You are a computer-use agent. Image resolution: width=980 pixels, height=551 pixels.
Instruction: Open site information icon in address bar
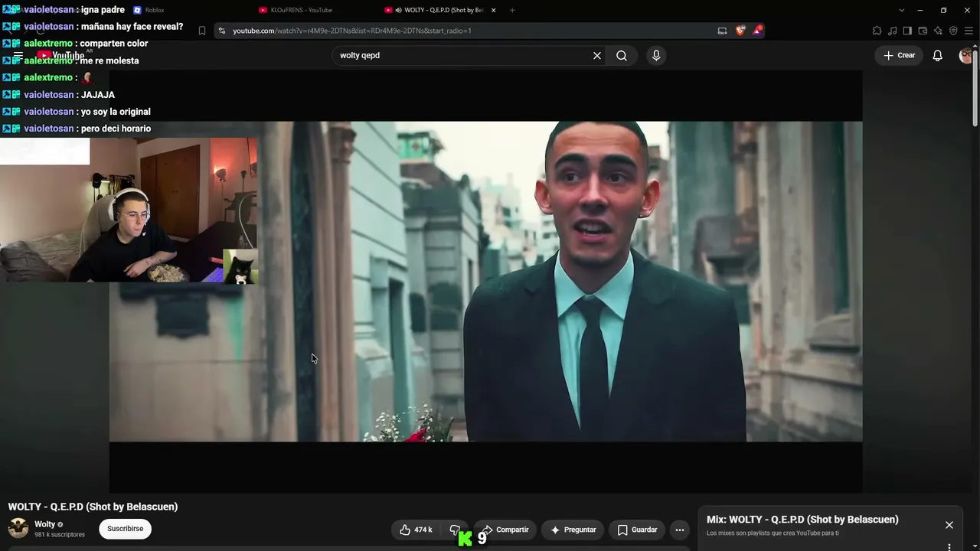(x=222, y=31)
